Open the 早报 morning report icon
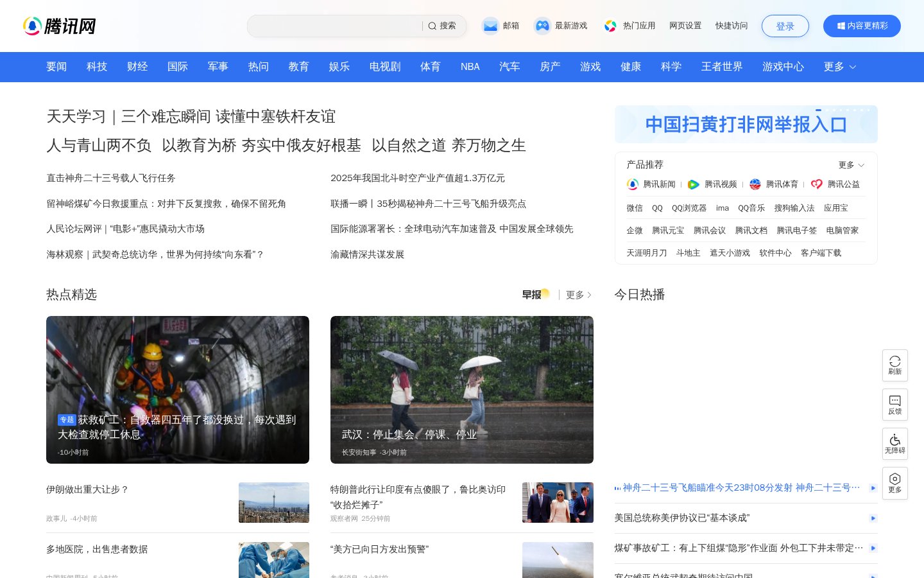 click(x=536, y=294)
